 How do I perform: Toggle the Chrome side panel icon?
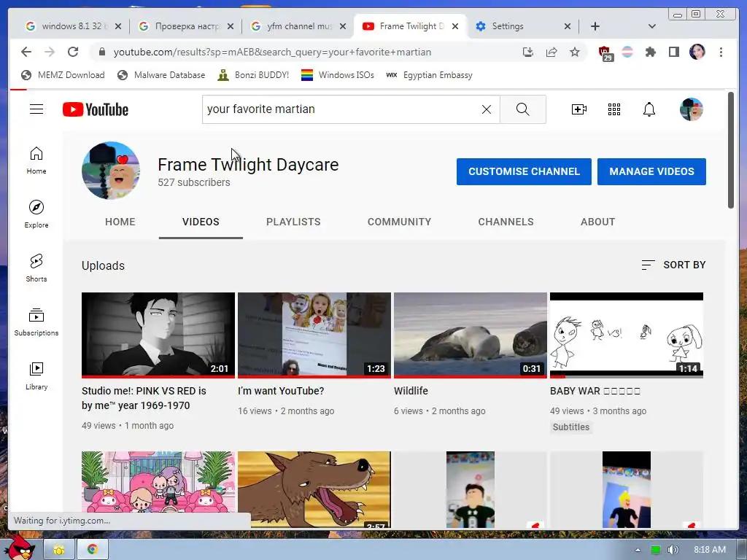click(673, 52)
